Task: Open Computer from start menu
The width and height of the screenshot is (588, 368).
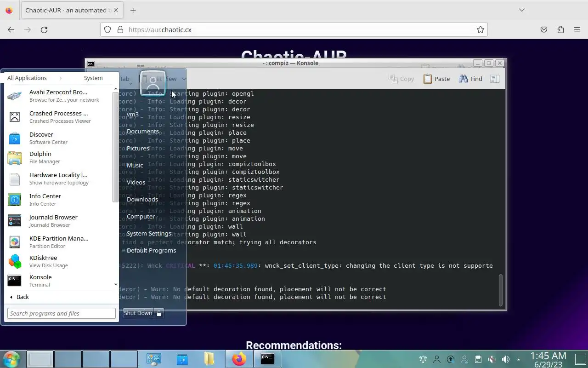Action: (x=141, y=216)
